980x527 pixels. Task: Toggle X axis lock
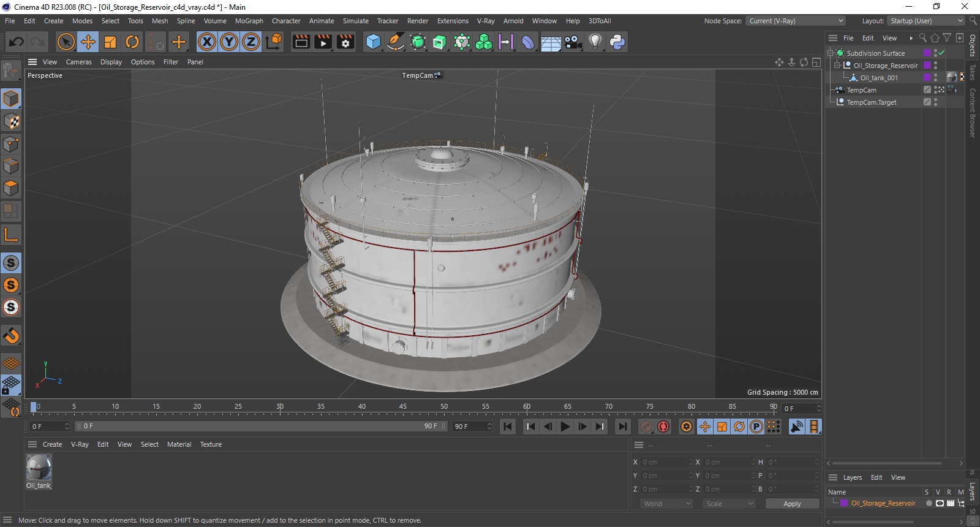207,42
